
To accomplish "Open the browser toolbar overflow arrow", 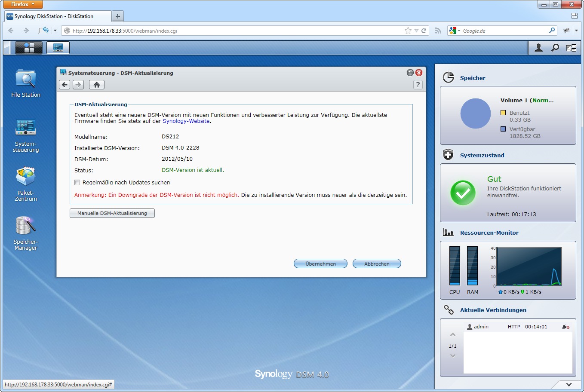I will pos(577,31).
